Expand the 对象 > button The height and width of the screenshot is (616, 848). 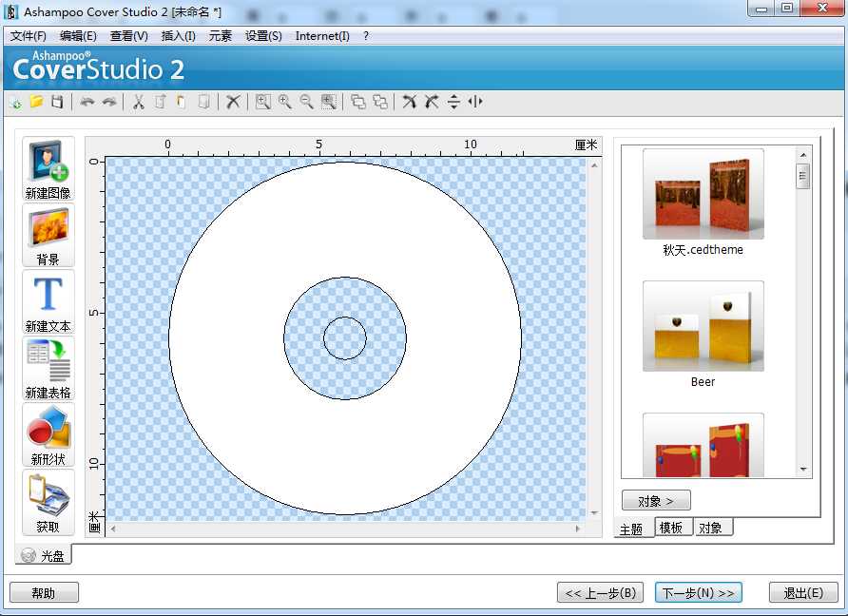(x=656, y=500)
